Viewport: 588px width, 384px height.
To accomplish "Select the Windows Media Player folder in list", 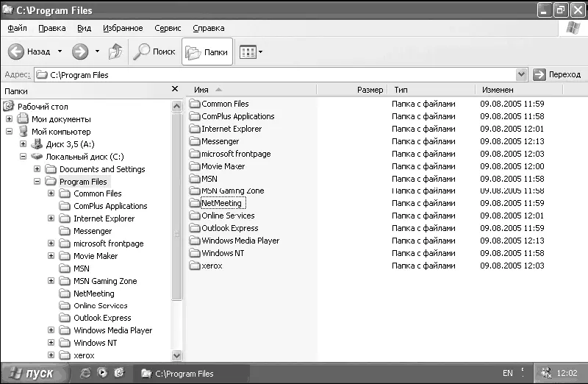I will coord(240,241).
